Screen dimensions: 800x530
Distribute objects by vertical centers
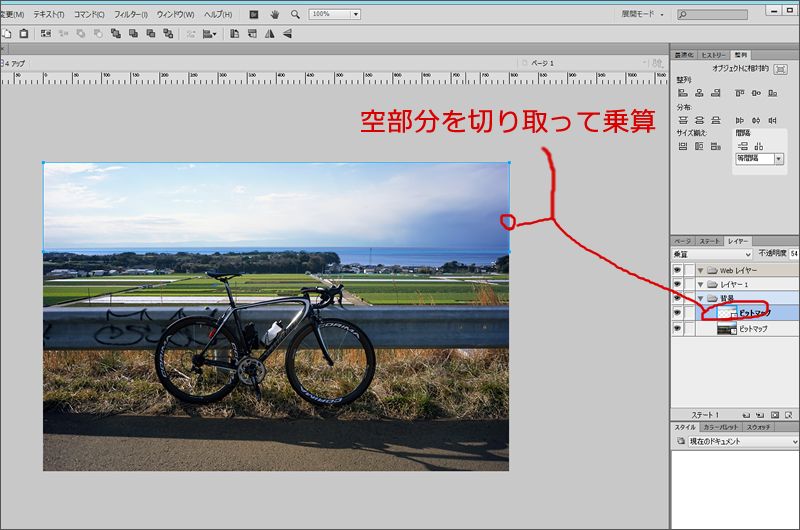coord(699,120)
